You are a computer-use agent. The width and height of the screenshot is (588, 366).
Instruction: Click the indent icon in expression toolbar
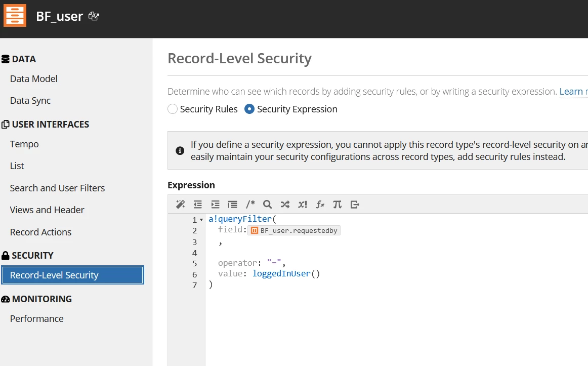pyautogui.click(x=215, y=205)
